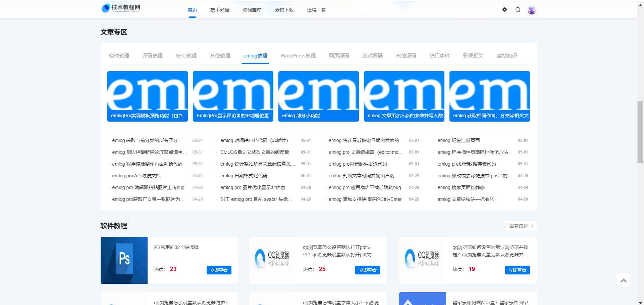
Task: Click the Photoshop PS thumbnail image
Action: 124,260
